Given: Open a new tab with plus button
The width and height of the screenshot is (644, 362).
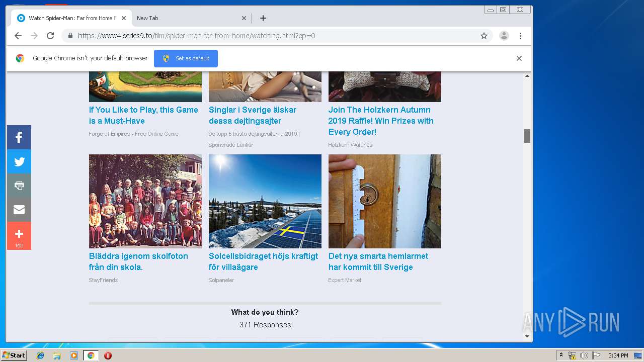Looking at the screenshot, I should pos(263,18).
